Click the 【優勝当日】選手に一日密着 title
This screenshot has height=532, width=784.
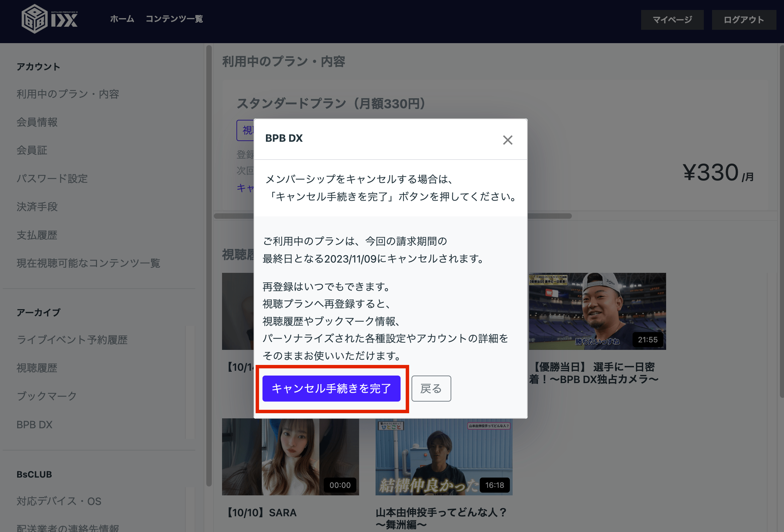593,373
